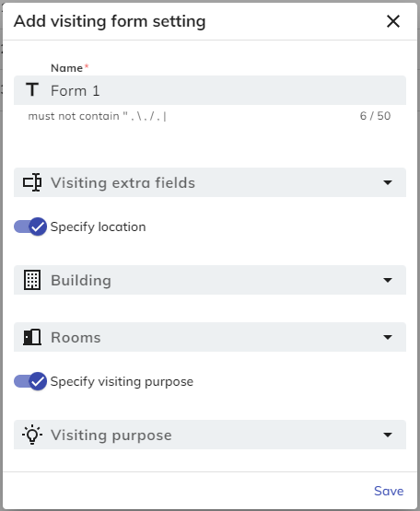Click the lightbulb Visiting purpose icon
420x511 pixels.
pos(32,435)
